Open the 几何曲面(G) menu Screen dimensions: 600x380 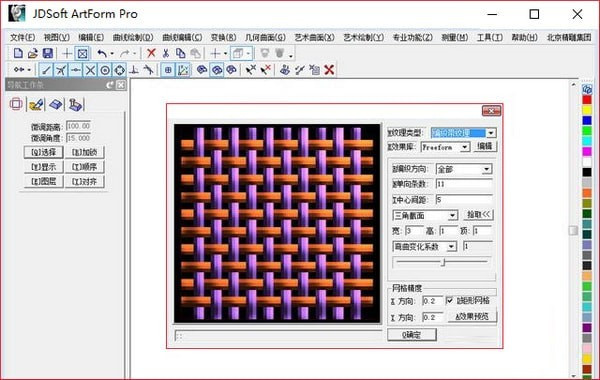[x=265, y=38]
